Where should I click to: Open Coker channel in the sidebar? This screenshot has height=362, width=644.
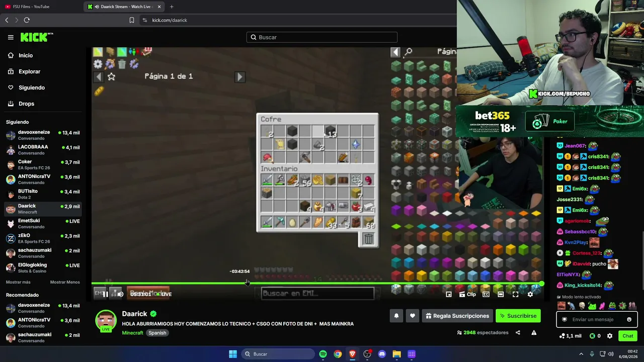click(43, 165)
